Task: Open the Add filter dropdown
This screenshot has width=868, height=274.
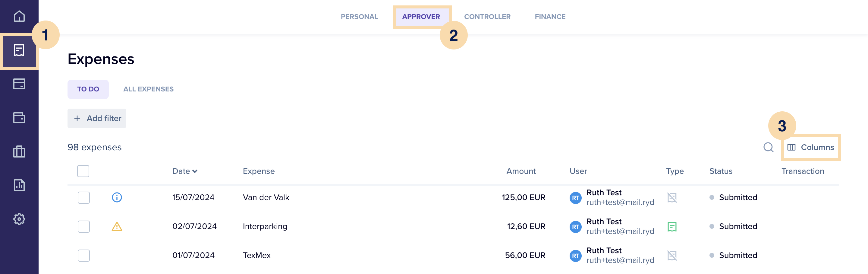Action: click(97, 118)
